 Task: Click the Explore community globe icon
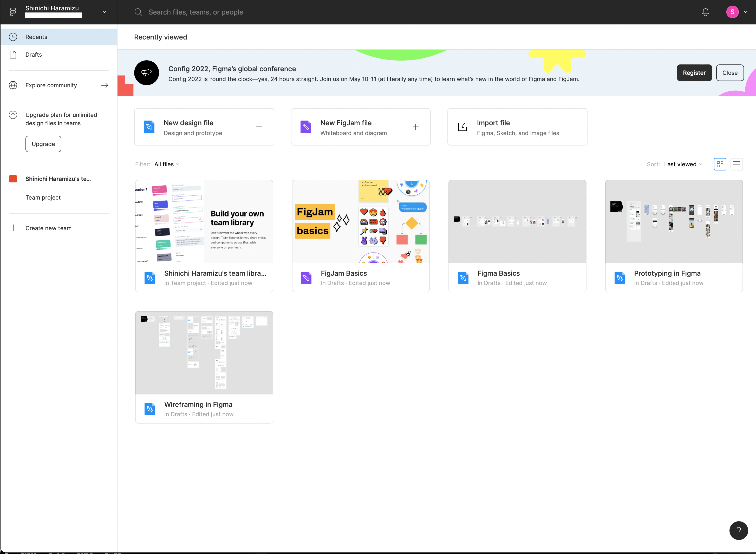coord(13,85)
